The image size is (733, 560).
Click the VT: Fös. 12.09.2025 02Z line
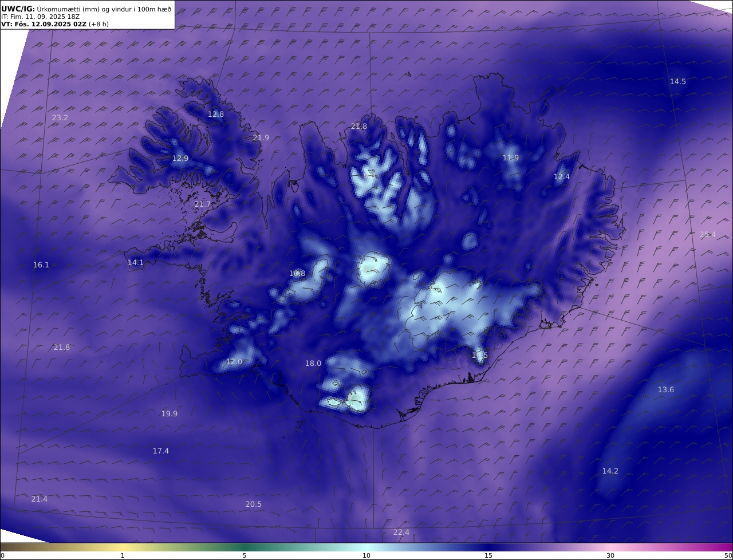(55, 25)
